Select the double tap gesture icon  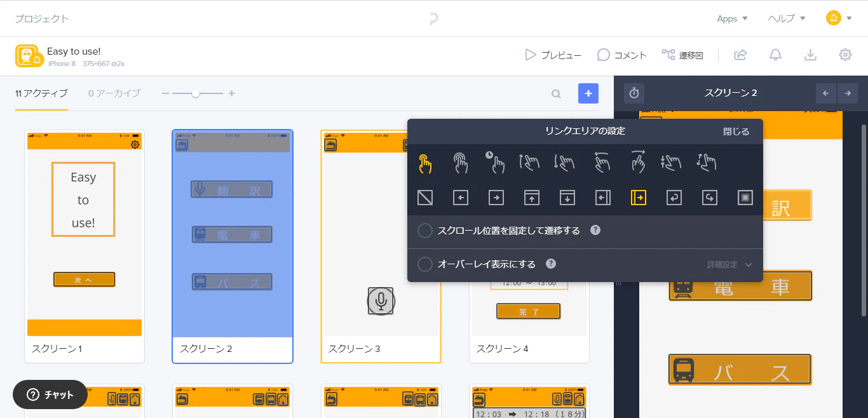(461, 163)
